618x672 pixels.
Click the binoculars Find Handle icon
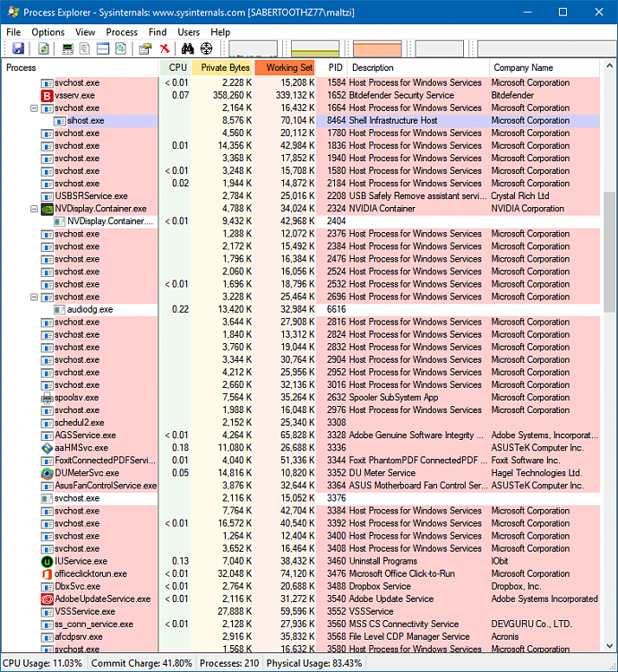coord(187,48)
